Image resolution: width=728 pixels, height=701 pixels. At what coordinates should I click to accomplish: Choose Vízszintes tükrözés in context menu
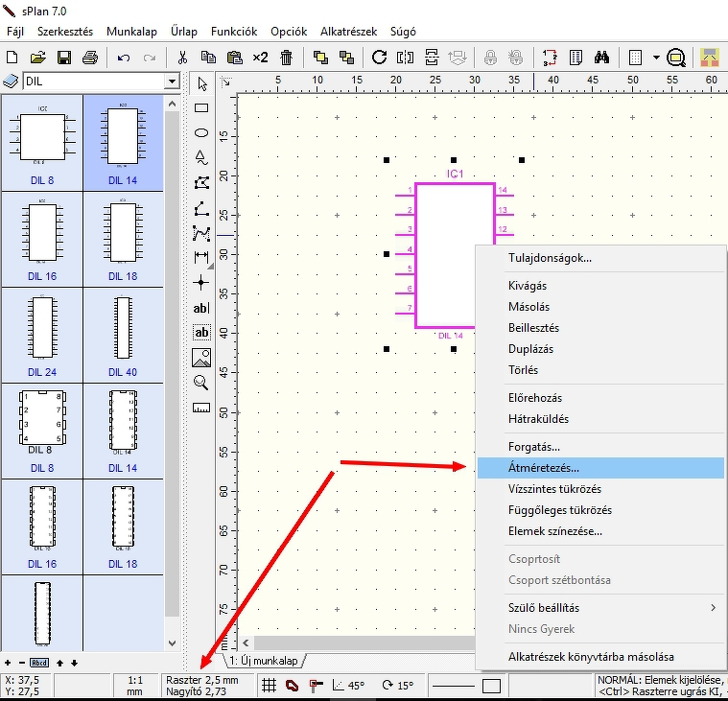(600, 489)
